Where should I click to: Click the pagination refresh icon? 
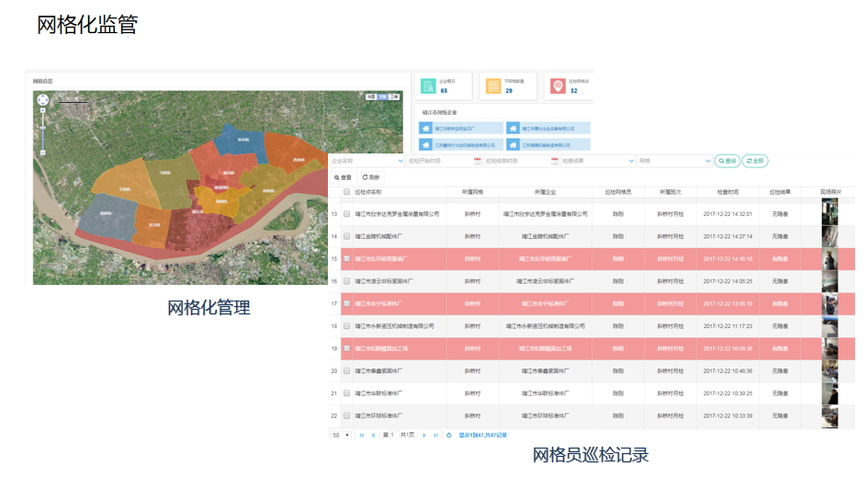point(448,435)
